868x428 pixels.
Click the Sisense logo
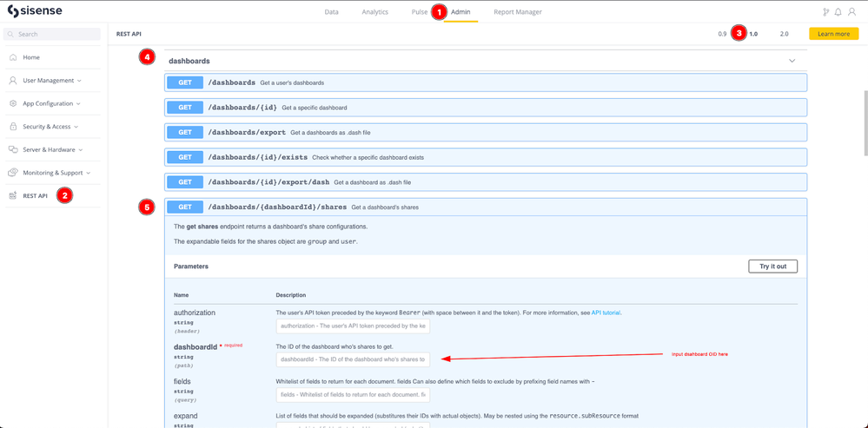tap(35, 11)
